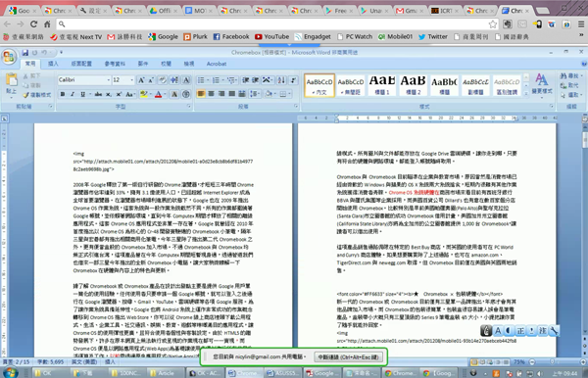This screenshot has height=378, width=588.
Task: Increase the paragraph indent
Action: [256, 79]
